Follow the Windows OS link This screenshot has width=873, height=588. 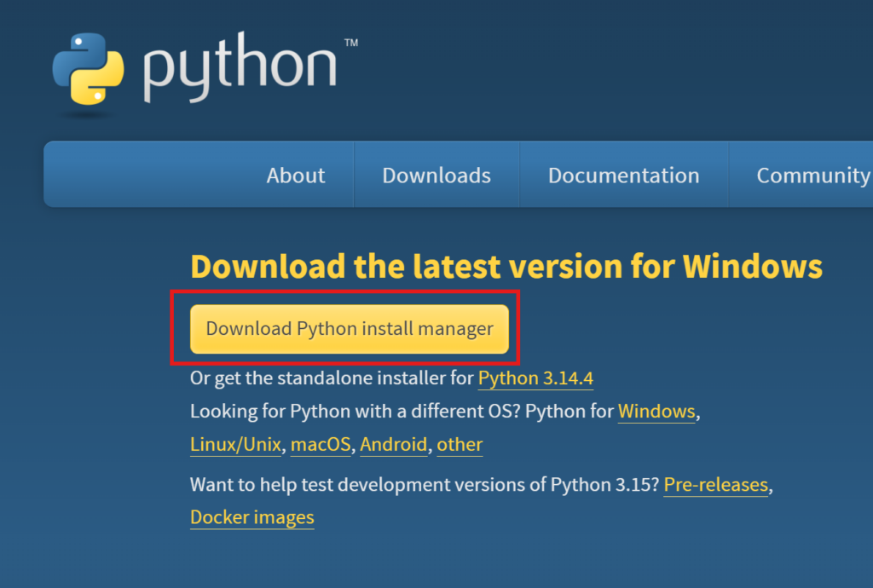point(656,412)
